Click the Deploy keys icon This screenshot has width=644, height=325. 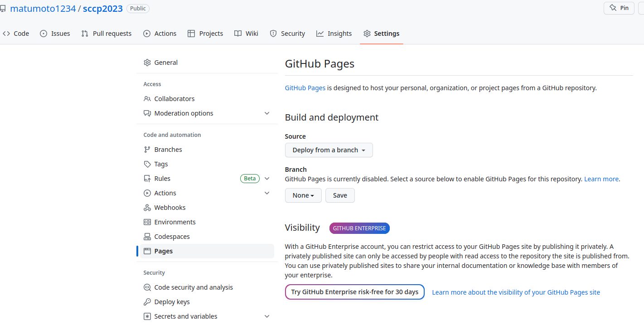pos(147,301)
